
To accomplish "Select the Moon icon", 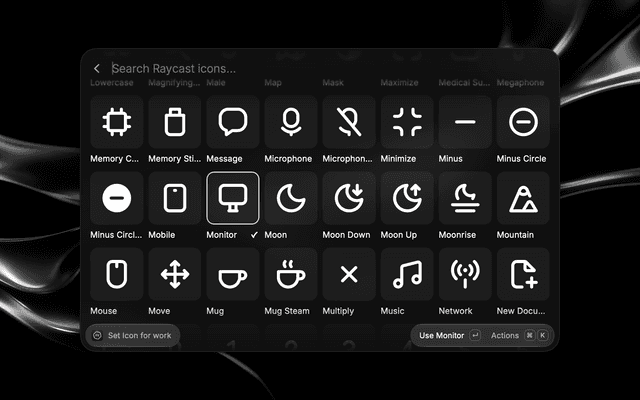I will [291, 198].
